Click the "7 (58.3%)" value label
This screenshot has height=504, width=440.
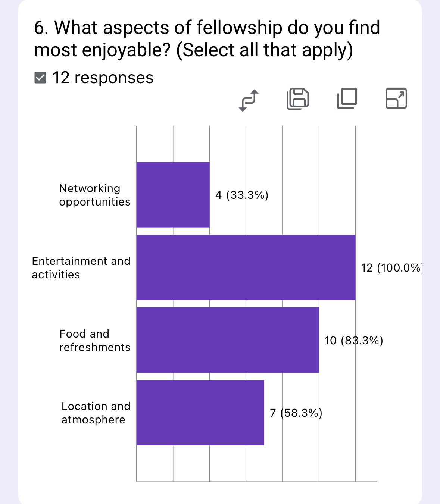click(296, 413)
